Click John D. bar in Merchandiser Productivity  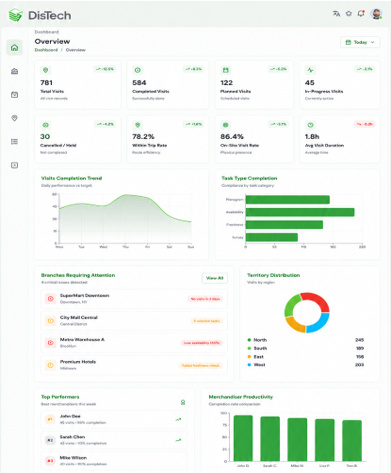point(243,438)
